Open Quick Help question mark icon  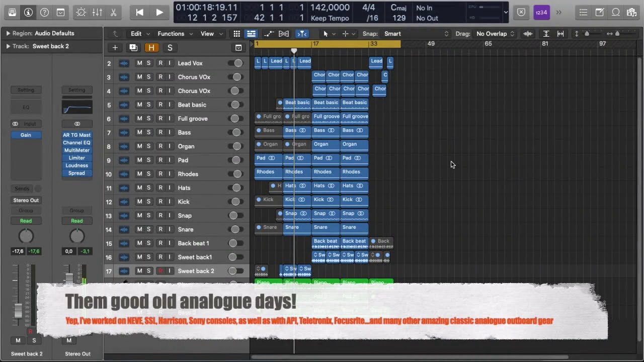(x=44, y=13)
